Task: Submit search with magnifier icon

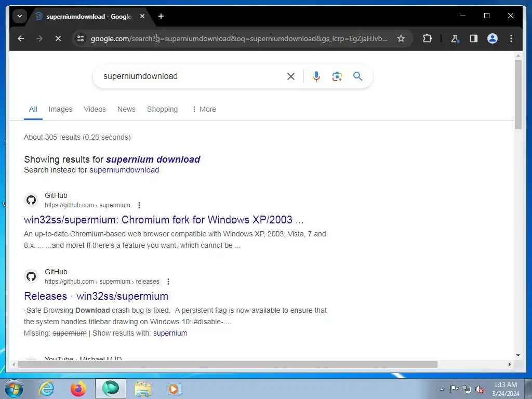Action: coord(357,76)
